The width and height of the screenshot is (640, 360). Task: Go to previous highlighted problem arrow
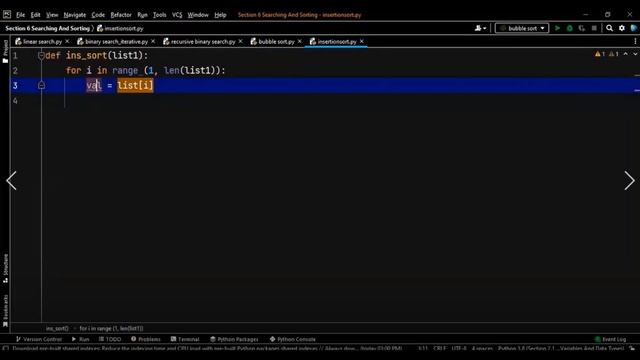(626, 54)
